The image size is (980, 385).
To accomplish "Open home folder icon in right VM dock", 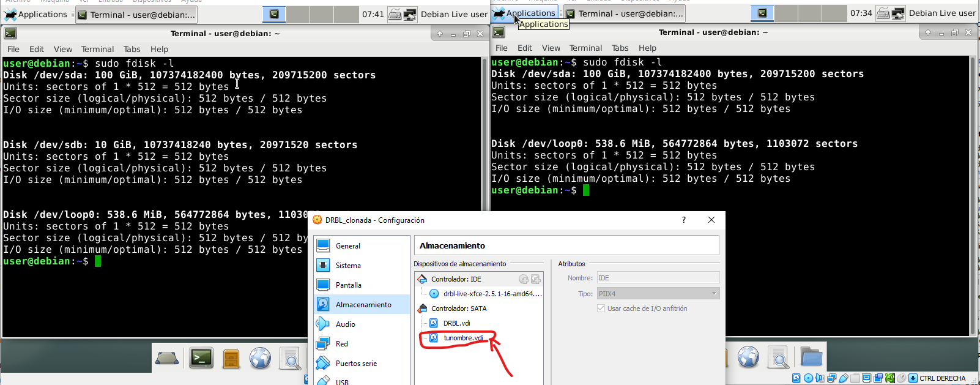I will (811, 356).
